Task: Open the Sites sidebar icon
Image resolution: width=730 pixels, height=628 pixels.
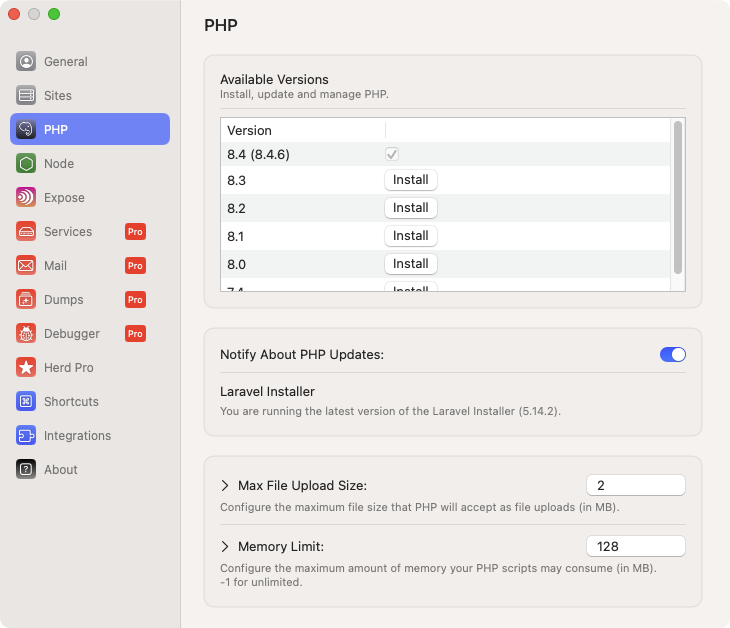Action: pyautogui.click(x=26, y=95)
